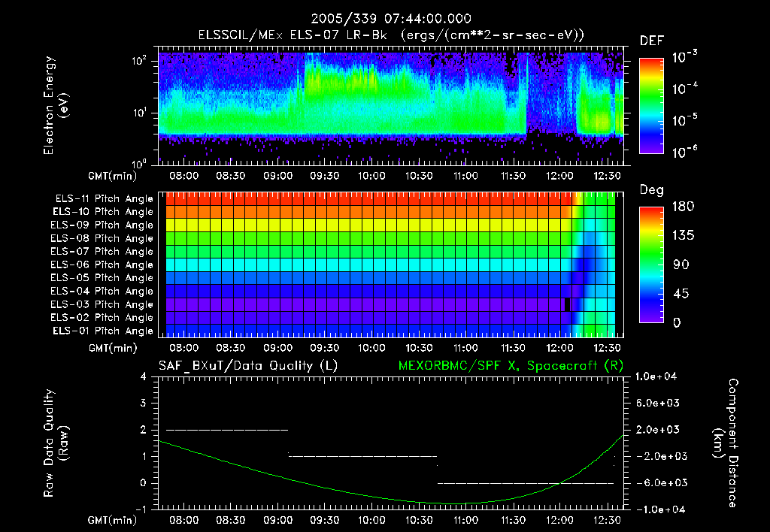Viewport: 770px width, 532px height.
Task: Click 08:30 tick under the data quality panel
Action: coord(231,520)
